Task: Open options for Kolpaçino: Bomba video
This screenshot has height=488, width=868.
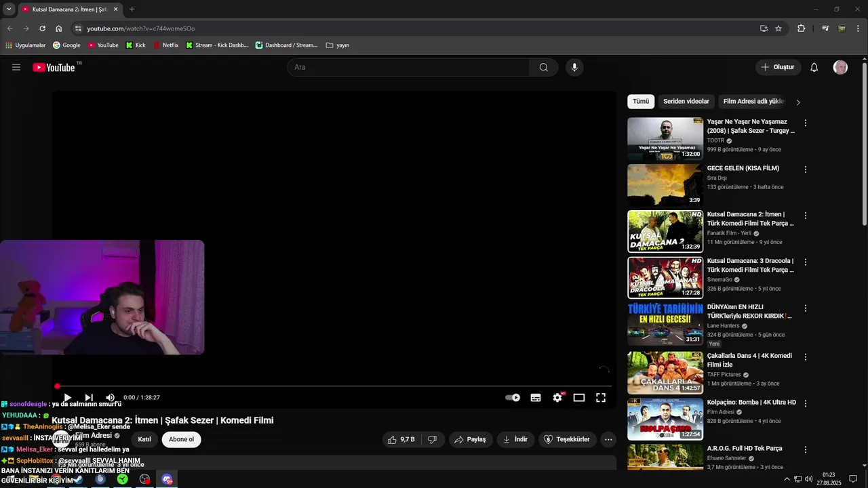Action: click(x=806, y=403)
